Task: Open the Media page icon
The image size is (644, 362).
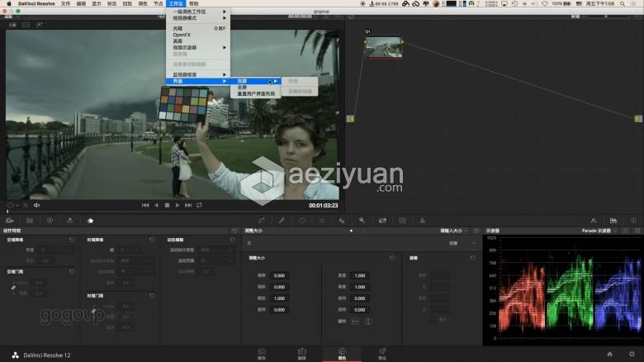Action: [x=262, y=353]
